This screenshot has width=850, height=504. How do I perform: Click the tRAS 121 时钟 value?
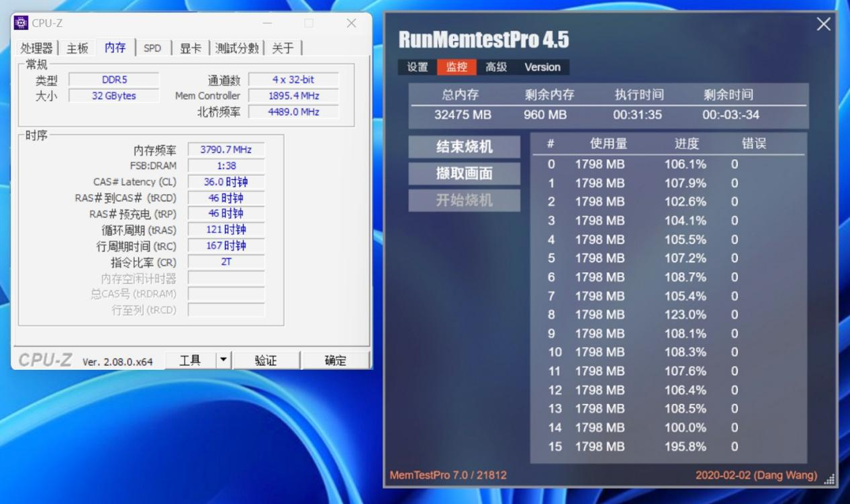(226, 230)
